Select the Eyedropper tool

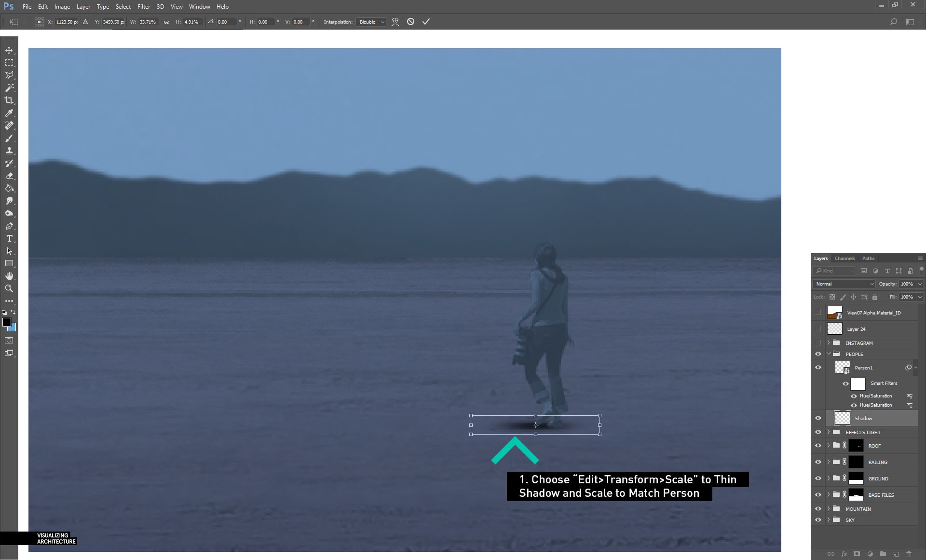[9, 113]
